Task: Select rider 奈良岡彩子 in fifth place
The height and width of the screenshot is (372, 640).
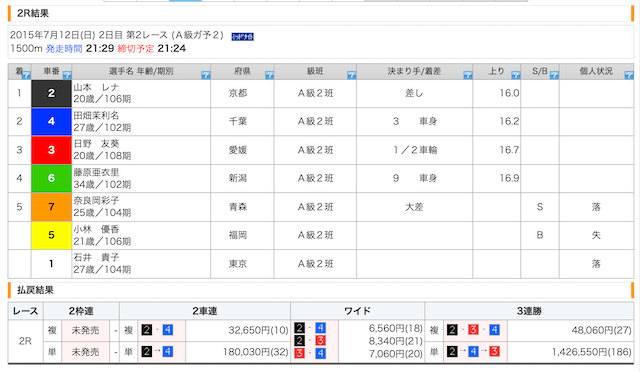Action: [96, 200]
